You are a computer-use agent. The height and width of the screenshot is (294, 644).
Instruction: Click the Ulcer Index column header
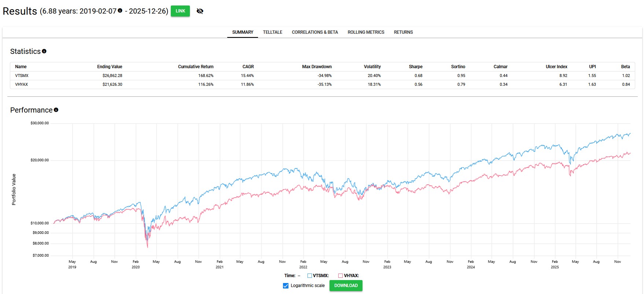[x=556, y=67]
